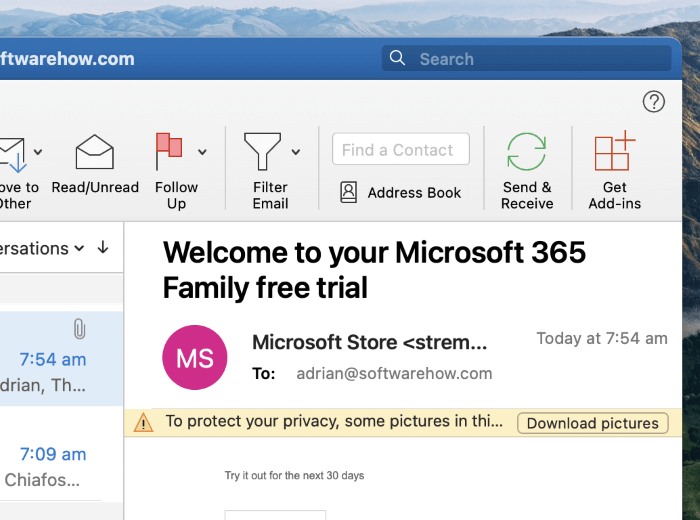Click the Move to Other envelope icon
The height and width of the screenshot is (520, 700).
pos(12,155)
